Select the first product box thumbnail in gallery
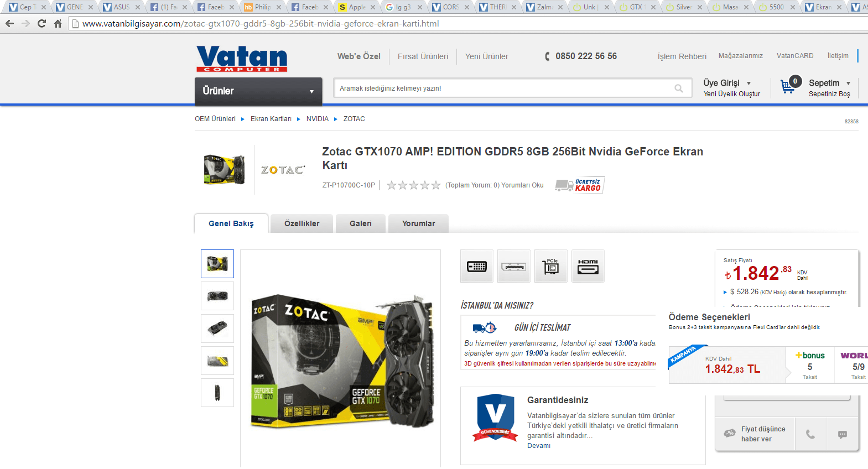 tap(217, 264)
